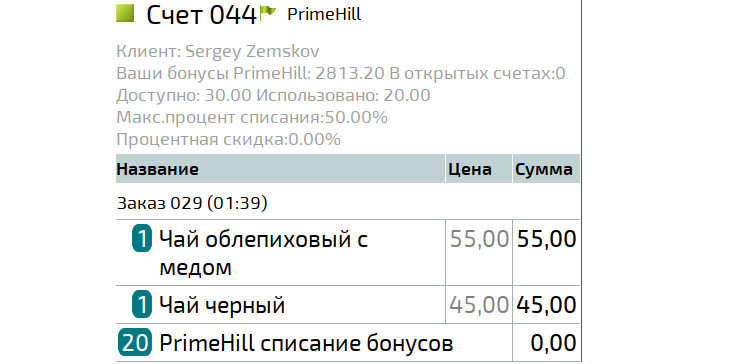Click the Счет 044 bill title
This screenshot has width=739, height=364.
click(x=201, y=15)
